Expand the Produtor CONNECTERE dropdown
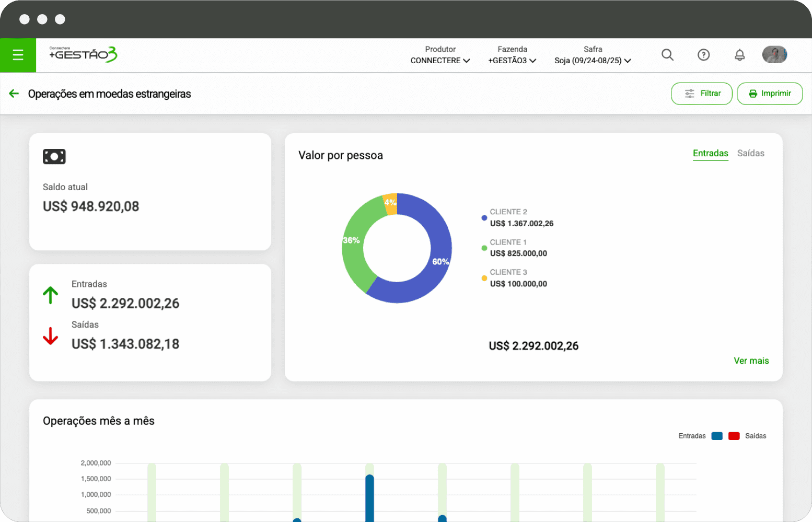Image resolution: width=812 pixels, height=522 pixels. 440,61
